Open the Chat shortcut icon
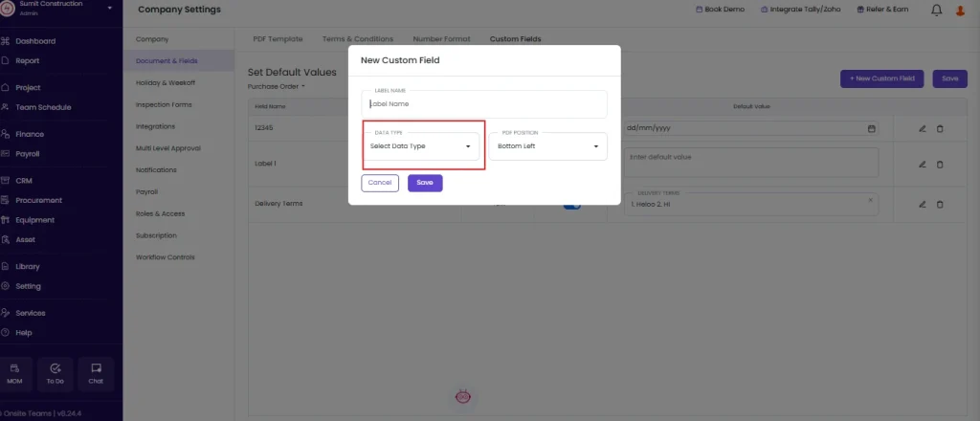This screenshot has width=980, height=421. pyautogui.click(x=96, y=373)
